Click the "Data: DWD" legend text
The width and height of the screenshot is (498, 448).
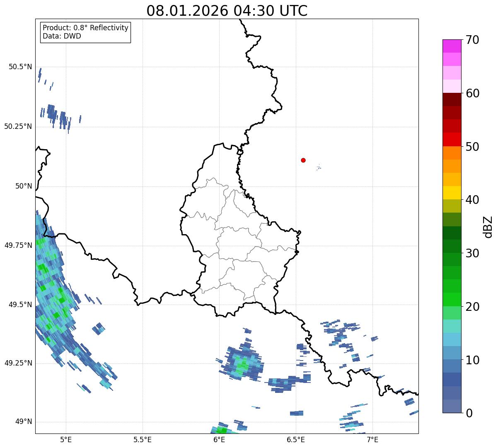(62, 36)
